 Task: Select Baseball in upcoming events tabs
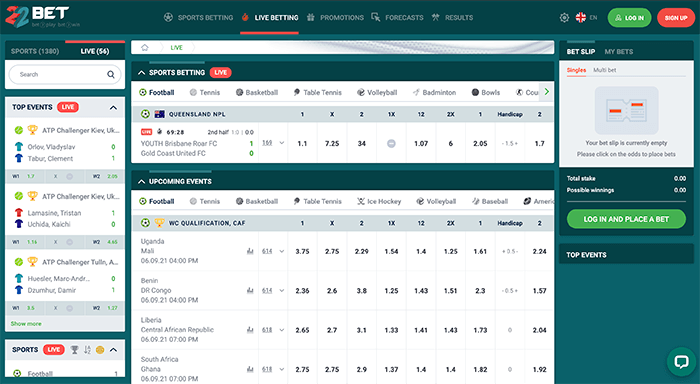490,201
